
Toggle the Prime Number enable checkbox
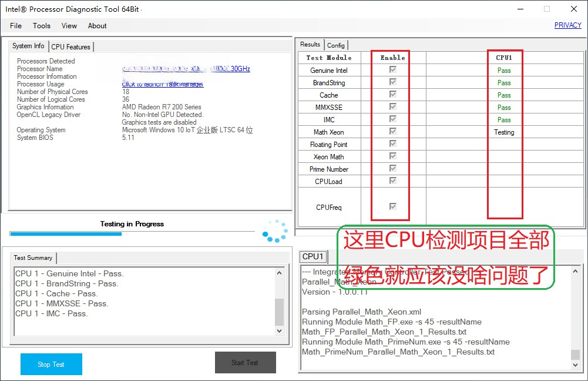pyautogui.click(x=392, y=168)
